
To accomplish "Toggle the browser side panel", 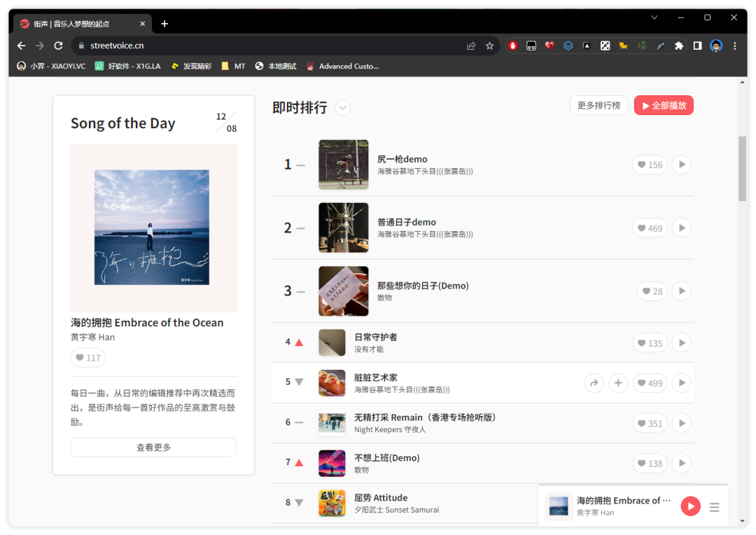I will pos(697,46).
